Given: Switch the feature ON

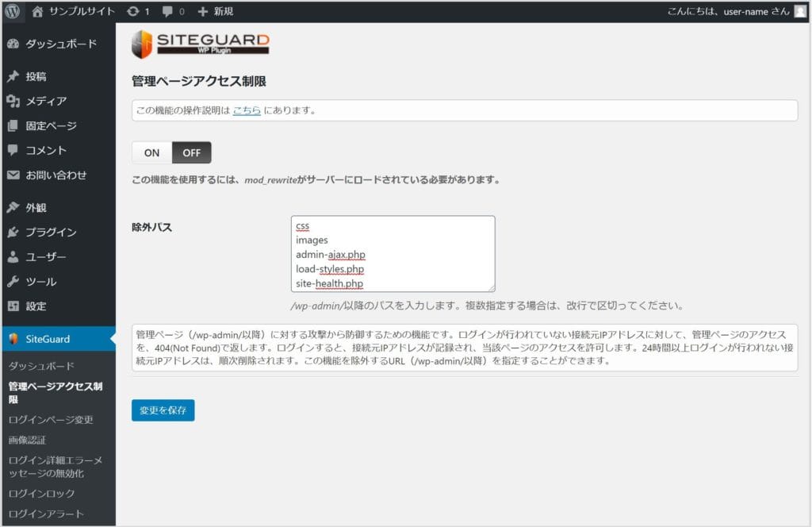Looking at the screenshot, I should 151,153.
